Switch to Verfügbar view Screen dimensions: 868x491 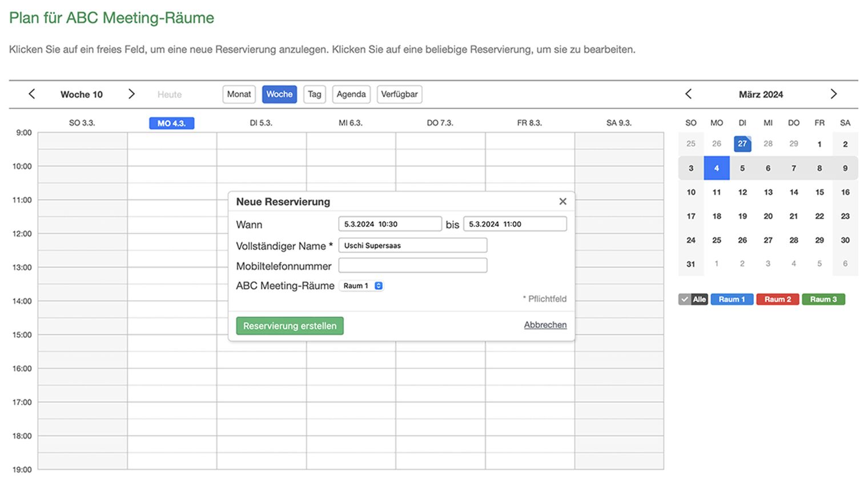tap(399, 94)
